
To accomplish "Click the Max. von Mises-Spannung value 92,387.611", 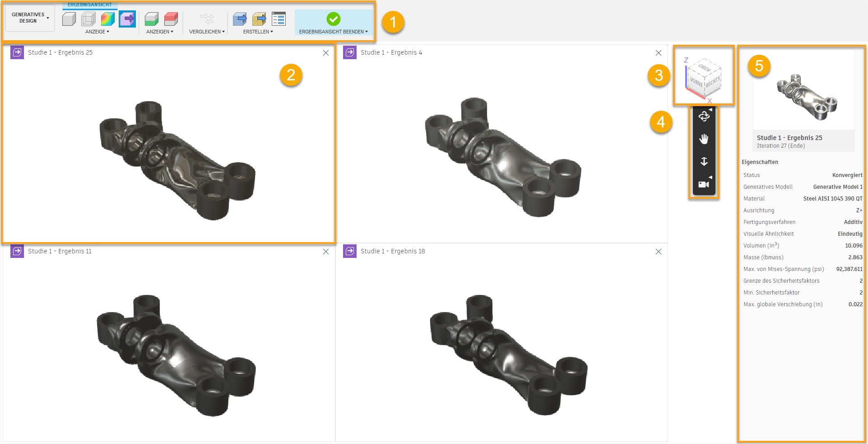I will 849,269.
